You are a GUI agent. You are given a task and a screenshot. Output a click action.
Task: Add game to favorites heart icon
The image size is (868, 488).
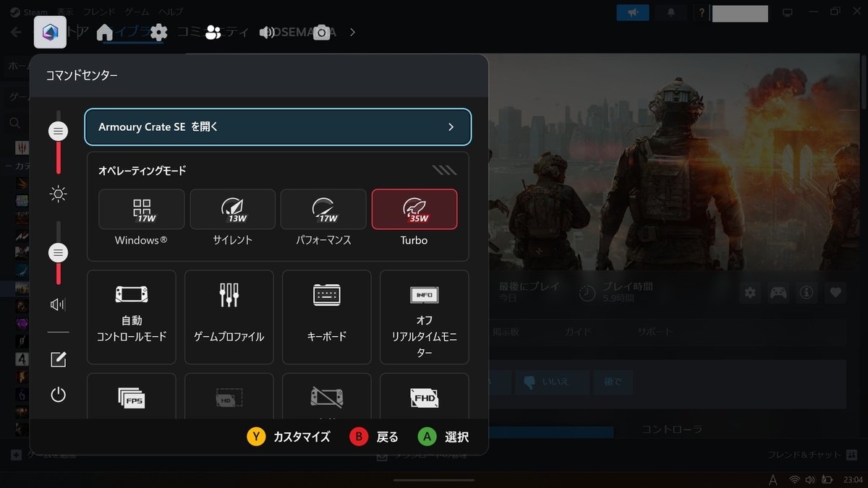click(835, 293)
